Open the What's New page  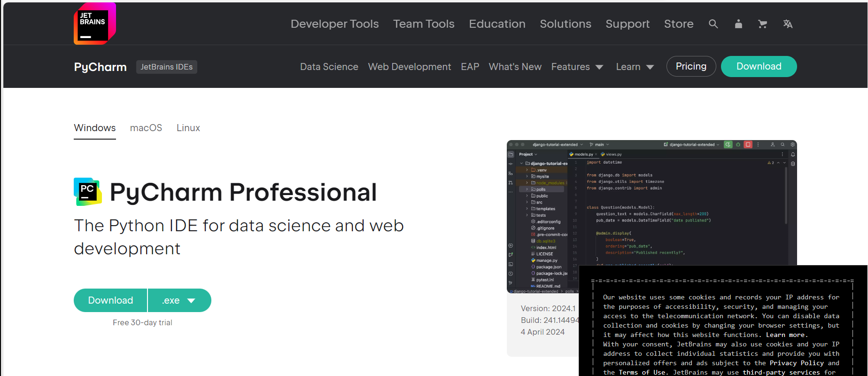point(515,67)
